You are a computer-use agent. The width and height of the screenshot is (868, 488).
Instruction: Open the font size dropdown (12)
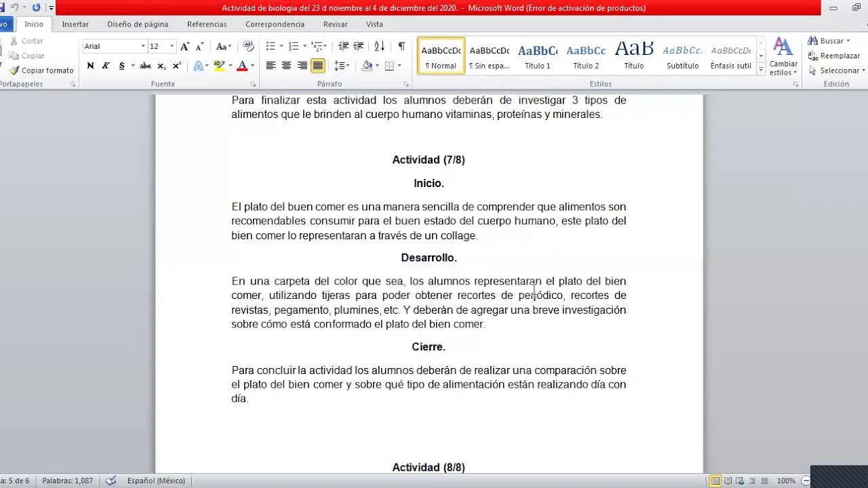[172, 46]
